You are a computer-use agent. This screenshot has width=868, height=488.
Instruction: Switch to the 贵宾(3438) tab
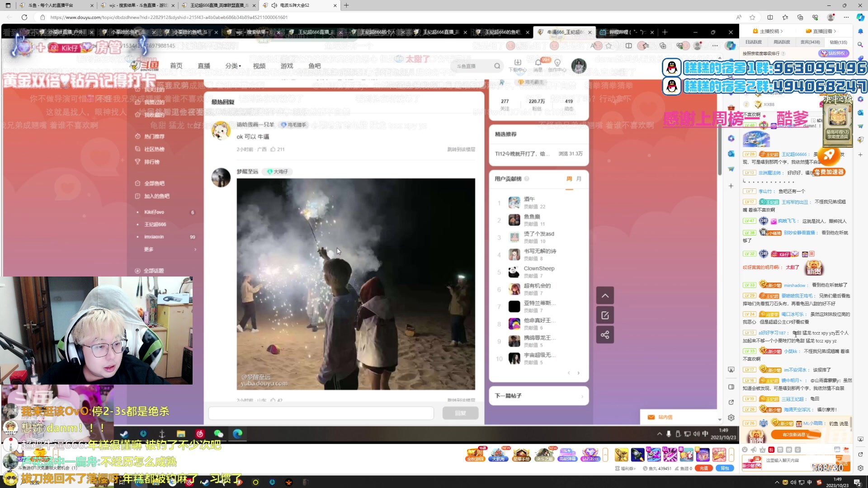point(810,42)
